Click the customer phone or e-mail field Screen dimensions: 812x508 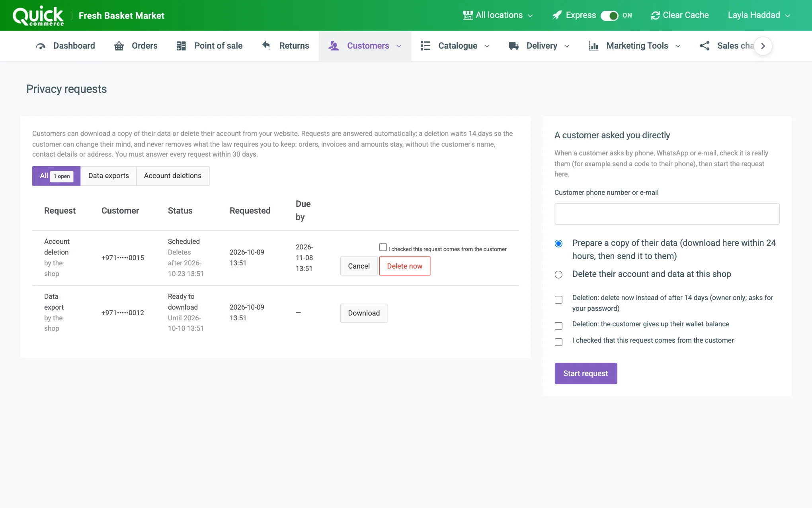coord(667,214)
